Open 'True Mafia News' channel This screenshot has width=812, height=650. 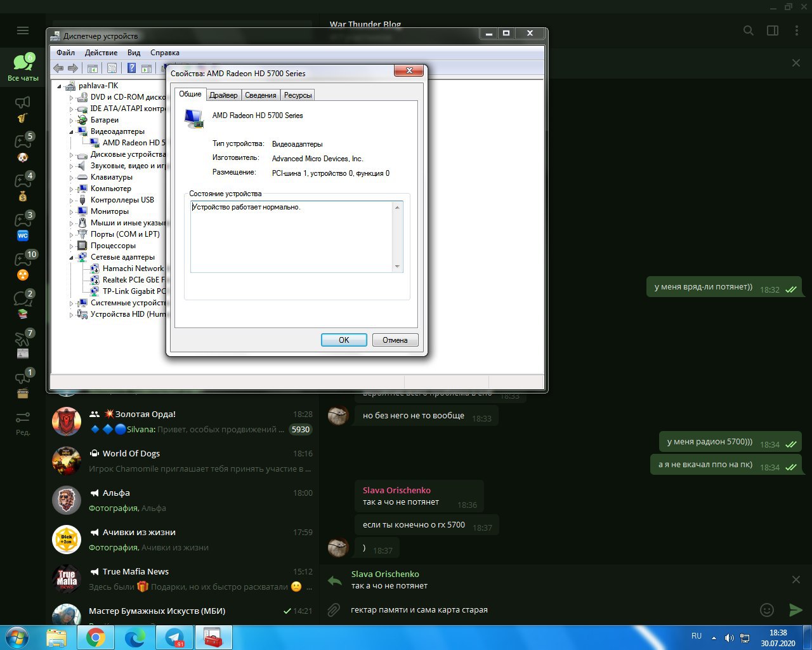[x=182, y=579]
